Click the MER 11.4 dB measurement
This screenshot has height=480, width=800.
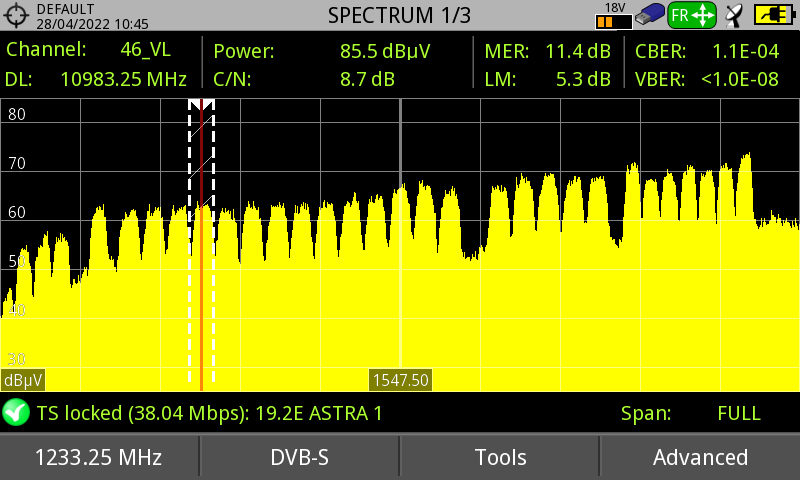[x=547, y=50]
